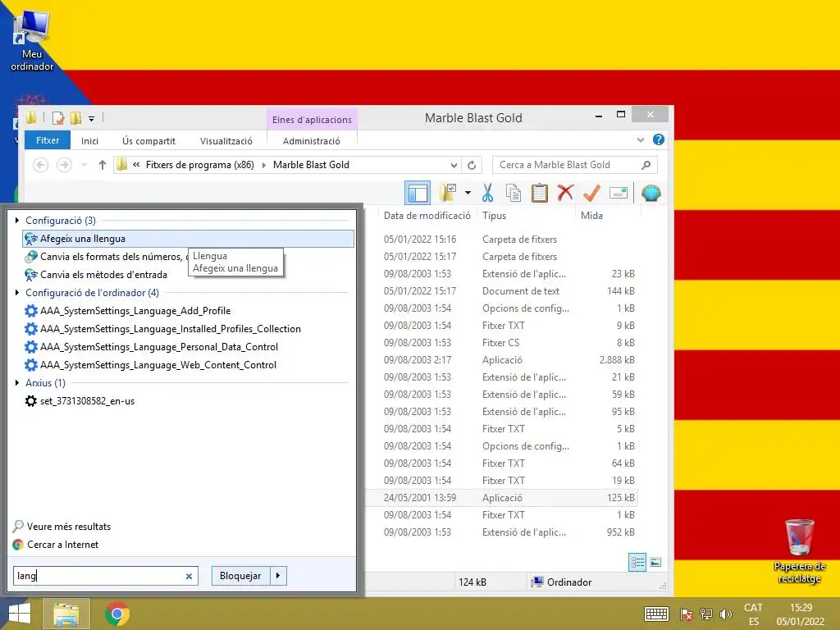This screenshot has width=840, height=630.
Task: Open the Fitxer tab
Action: [x=48, y=140]
